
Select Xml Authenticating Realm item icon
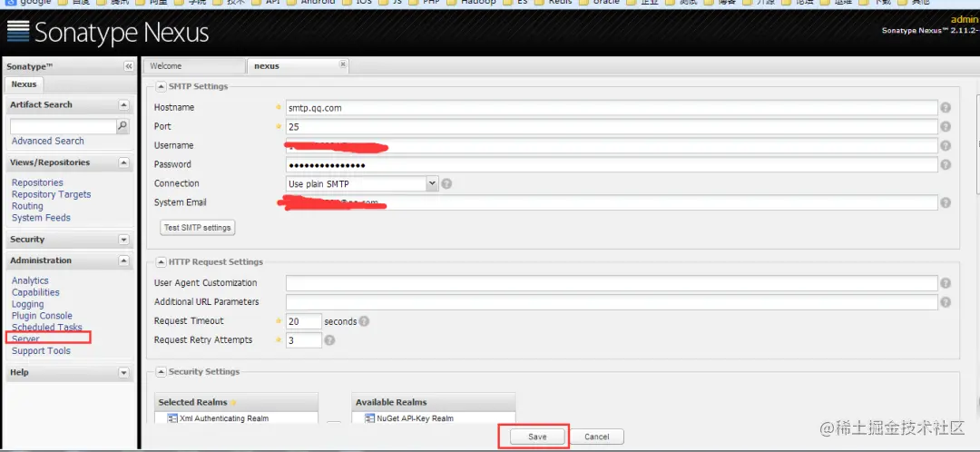[x=173, y=418]
